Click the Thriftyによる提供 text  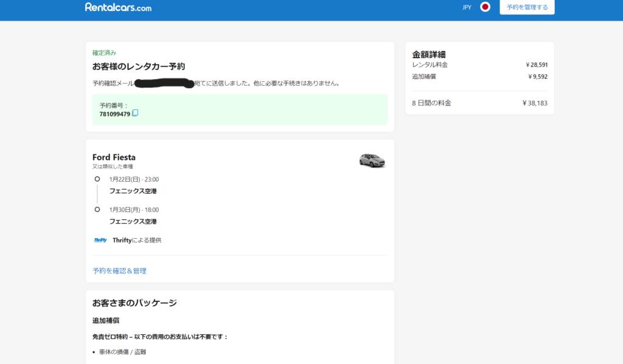[137, 240]
